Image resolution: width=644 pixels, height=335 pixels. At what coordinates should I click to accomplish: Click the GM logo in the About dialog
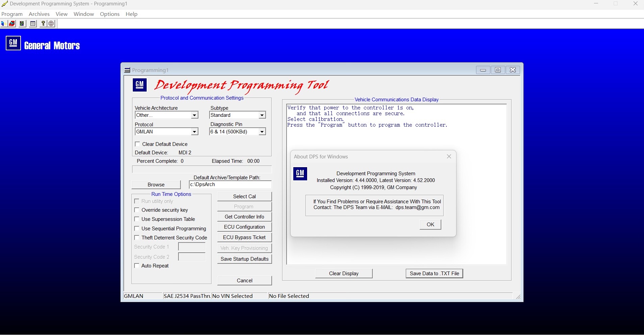(300, 174)
